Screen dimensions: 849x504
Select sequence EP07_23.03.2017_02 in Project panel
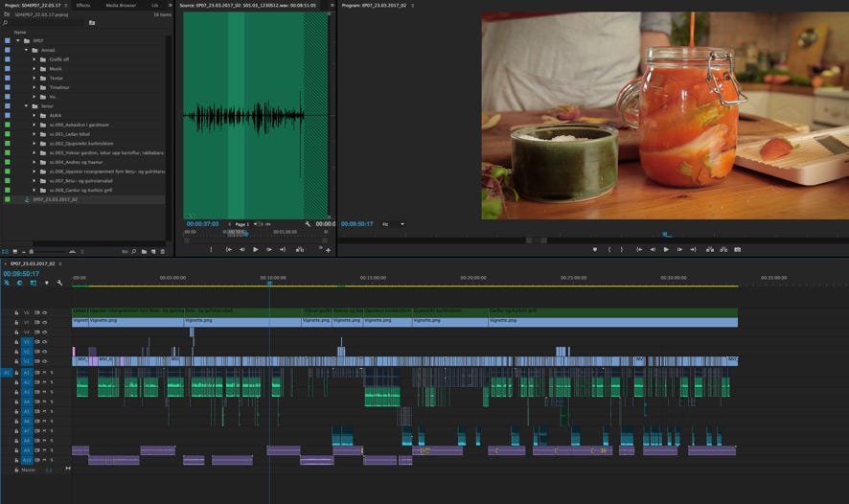coord(55,199)
